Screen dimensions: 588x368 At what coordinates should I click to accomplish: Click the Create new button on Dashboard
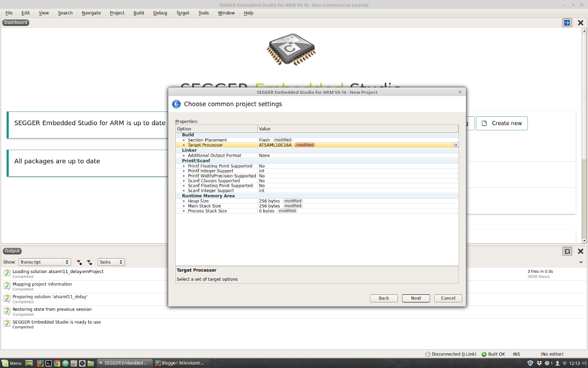click(x=502, y=123)
